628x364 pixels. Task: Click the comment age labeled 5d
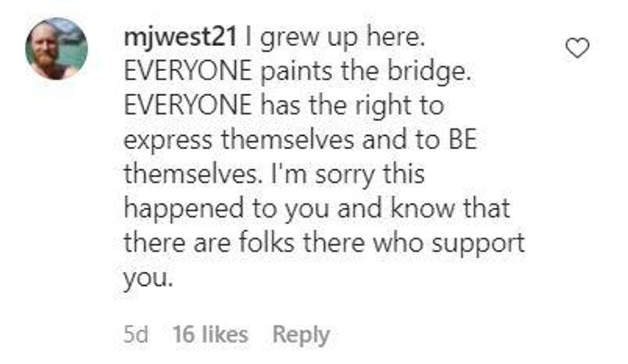tap(136, 335)
